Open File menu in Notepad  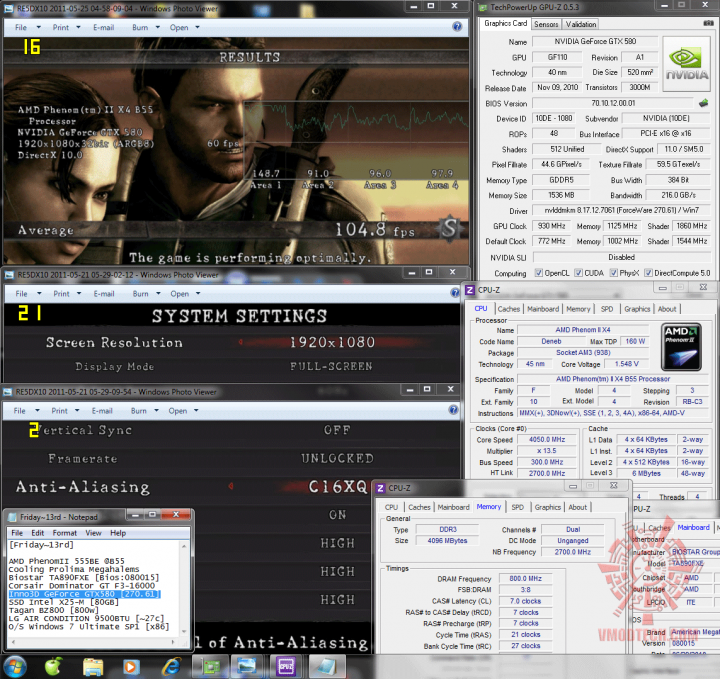[x=17, y=533]
